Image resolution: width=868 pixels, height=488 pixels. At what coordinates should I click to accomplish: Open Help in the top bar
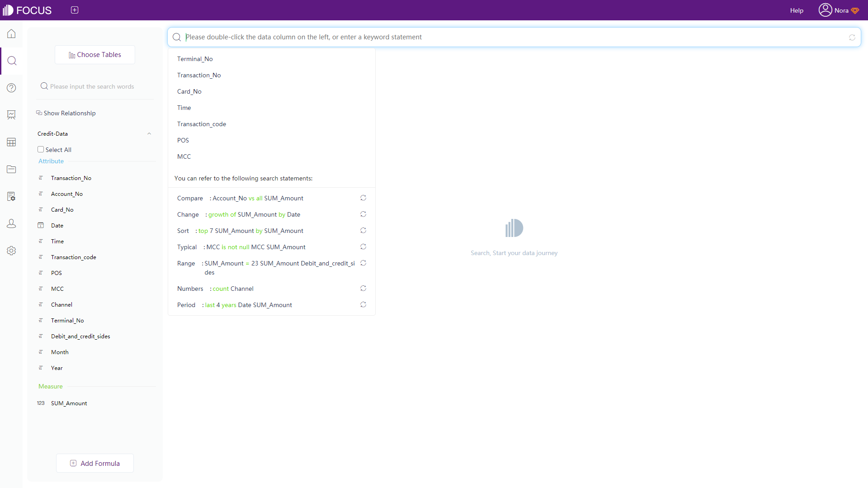tap(797, 10)
